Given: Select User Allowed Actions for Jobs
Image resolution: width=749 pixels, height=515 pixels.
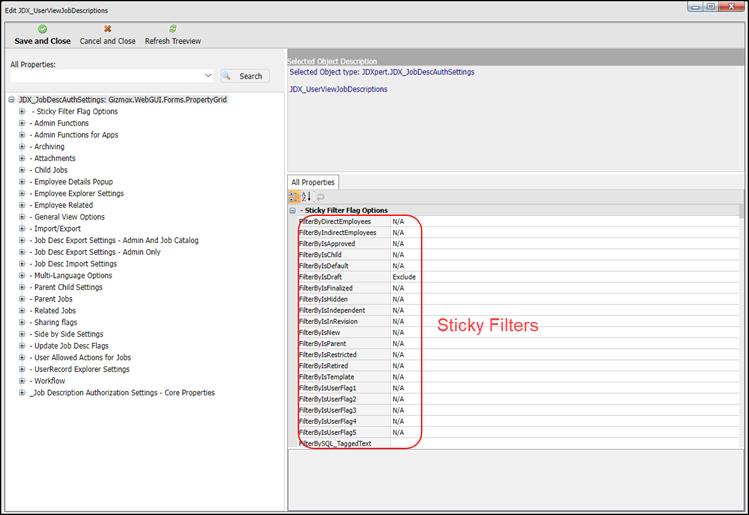Looking at the screenshot, I should (x=80, y=357).
